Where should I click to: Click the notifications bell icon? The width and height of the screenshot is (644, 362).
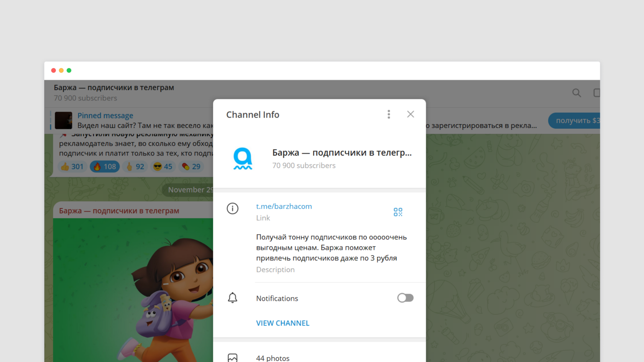(233, 298)
